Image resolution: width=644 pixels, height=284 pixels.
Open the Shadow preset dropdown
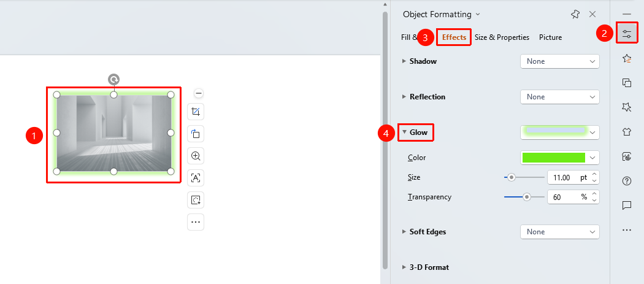click(x=559, y=61)
